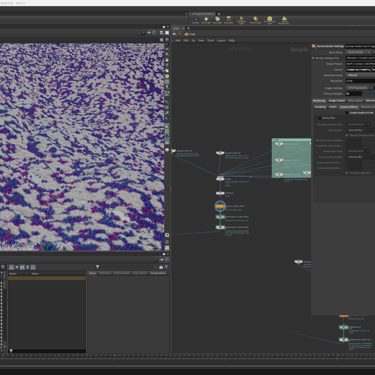Viewport: 375px width, 375px height.
Task: Switch to the Limits sub-tab
Action: 333,107
